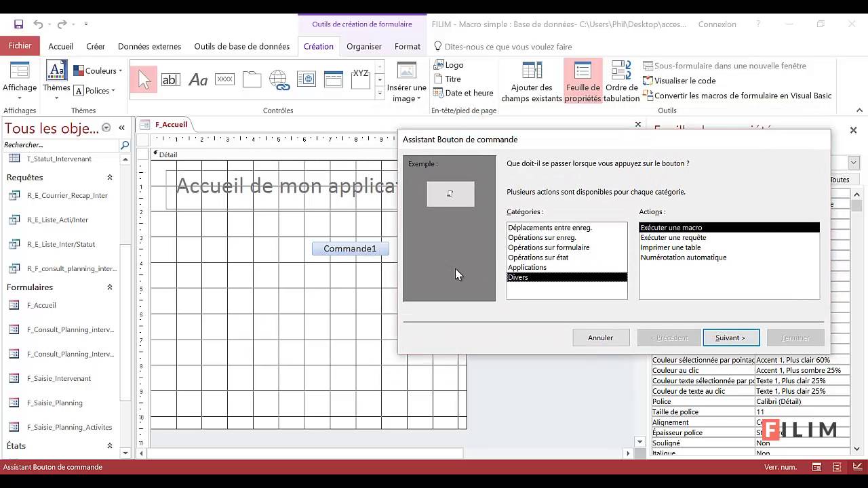This screenshot has width=868, height=488.
Task: Click the search magnifier in navigation pane
Action: click(x=125, y=145)
